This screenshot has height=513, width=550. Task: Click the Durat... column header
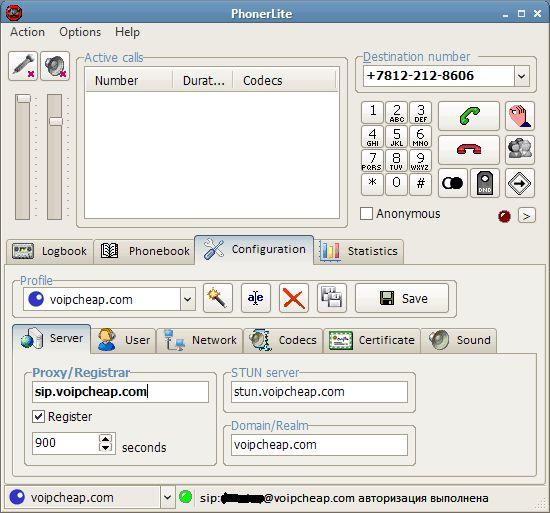[203, 80]
